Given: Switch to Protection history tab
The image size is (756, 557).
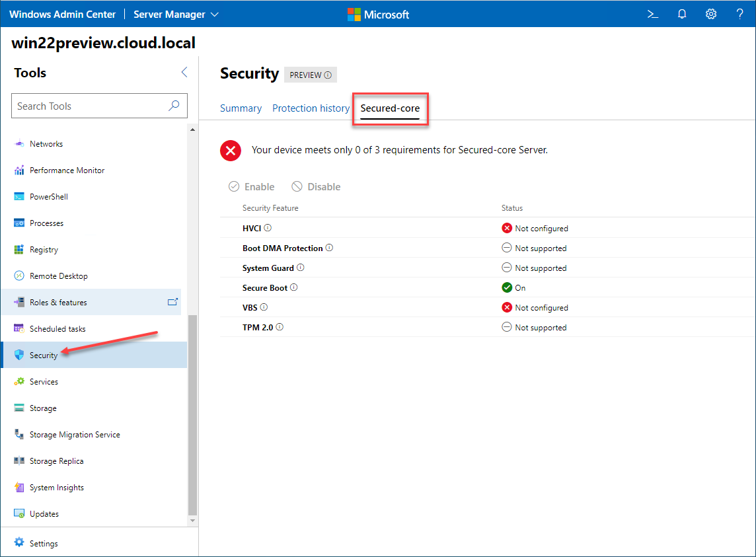Looking at the screenshot, I should [311, 108].
